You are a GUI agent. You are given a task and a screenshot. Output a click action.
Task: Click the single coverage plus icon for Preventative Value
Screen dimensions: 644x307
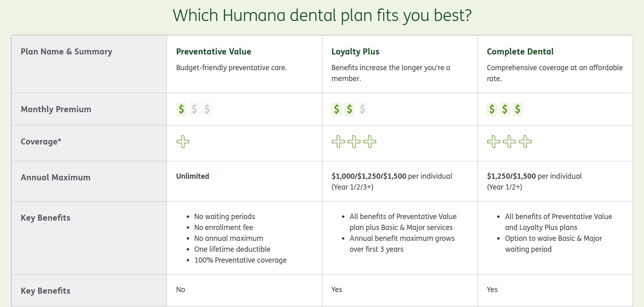click(x=183, y=142)
